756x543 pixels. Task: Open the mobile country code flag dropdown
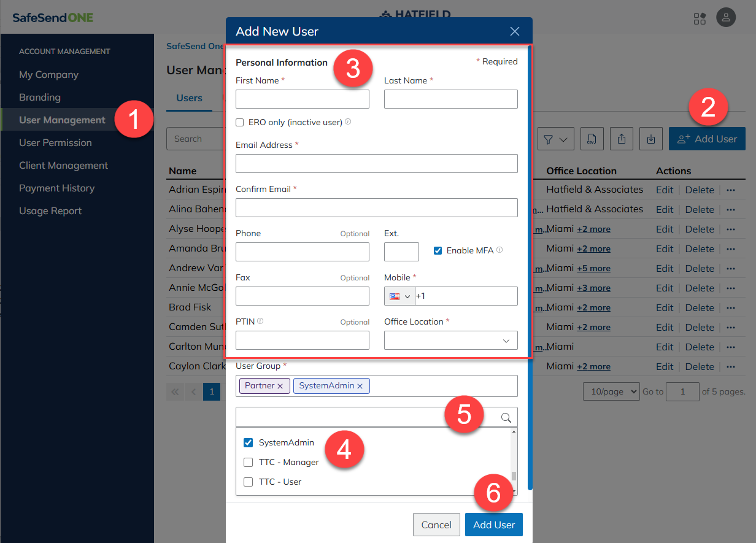point(399,296)
